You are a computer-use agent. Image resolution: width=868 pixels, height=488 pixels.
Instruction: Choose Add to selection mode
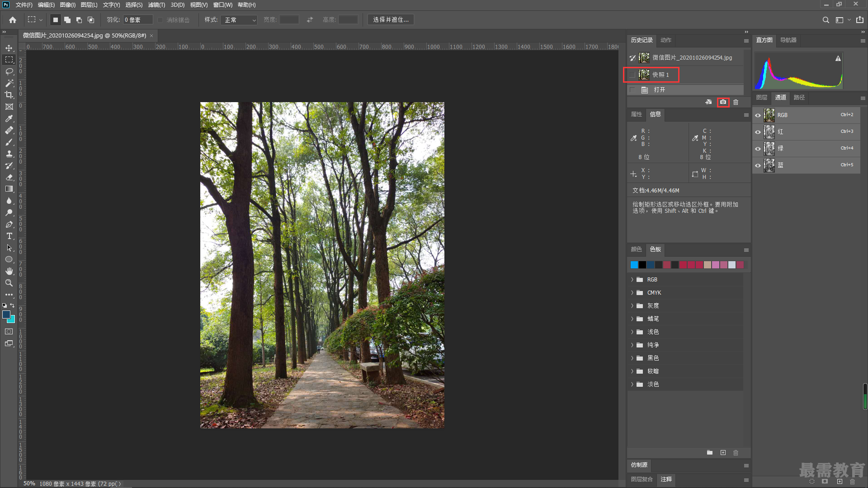pyautogui.click(x=67, y=20)
